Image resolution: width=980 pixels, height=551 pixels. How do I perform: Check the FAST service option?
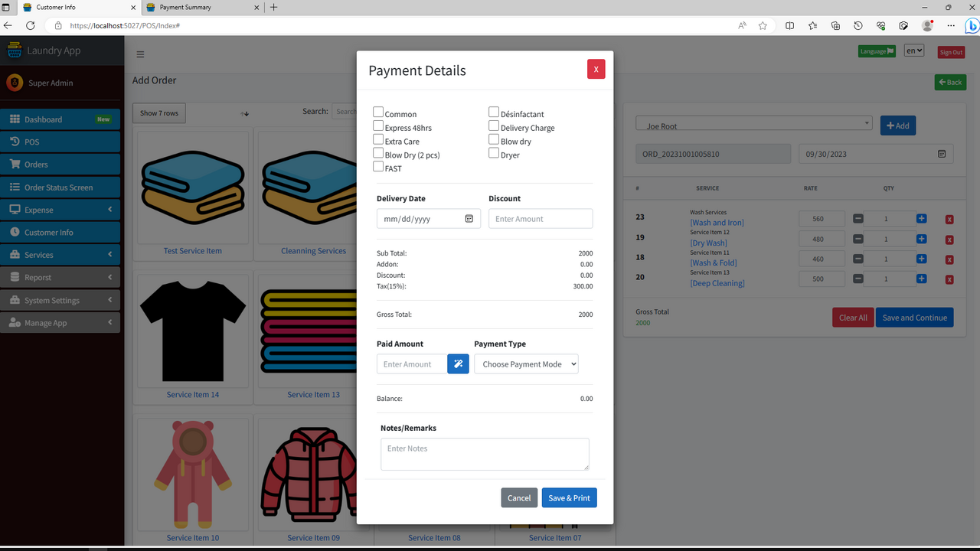tap(377, 168)
